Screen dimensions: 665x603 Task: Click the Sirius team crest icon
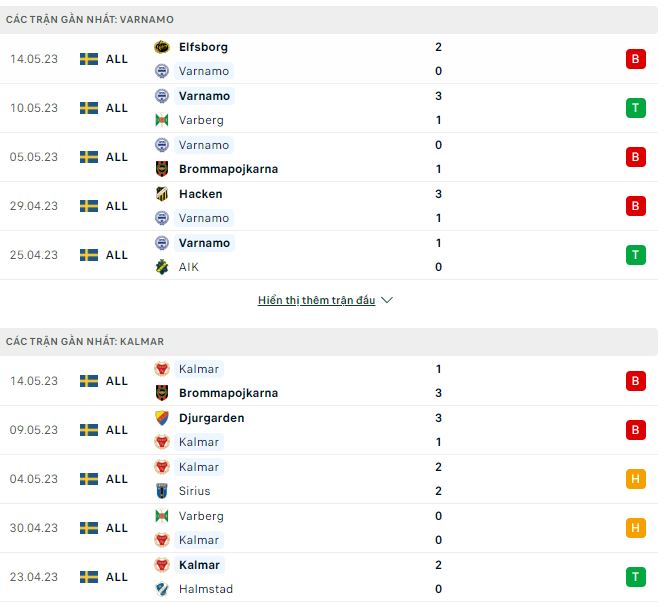(162, 491)
